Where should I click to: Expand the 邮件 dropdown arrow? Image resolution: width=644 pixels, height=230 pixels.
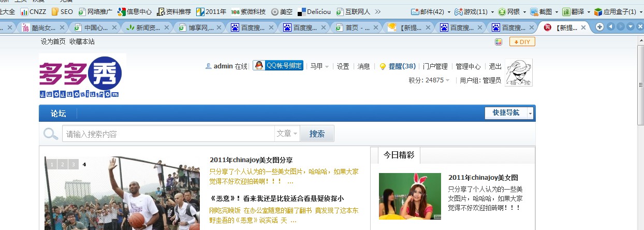(449, 11)
